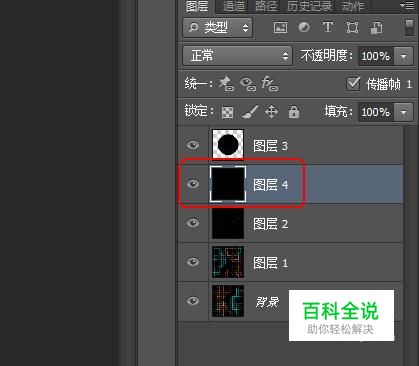
Task: Open the 类型 filter dropdown
Action: pos(218,27)
